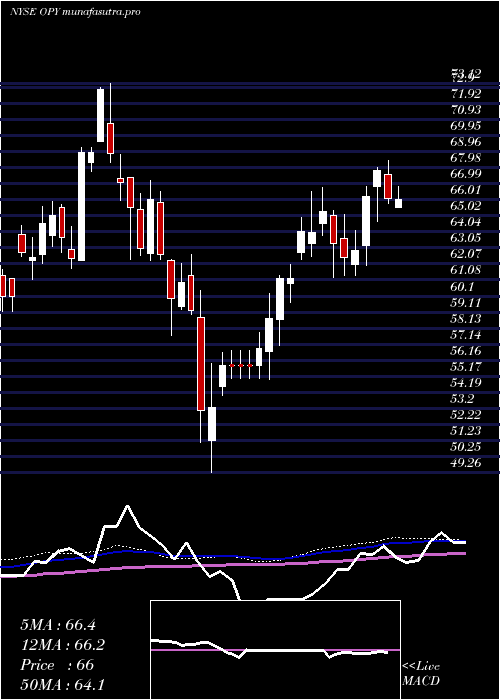Select the 61.08 price axis label
The height and width of the screenshot is (700, 500).
[466, 271]
